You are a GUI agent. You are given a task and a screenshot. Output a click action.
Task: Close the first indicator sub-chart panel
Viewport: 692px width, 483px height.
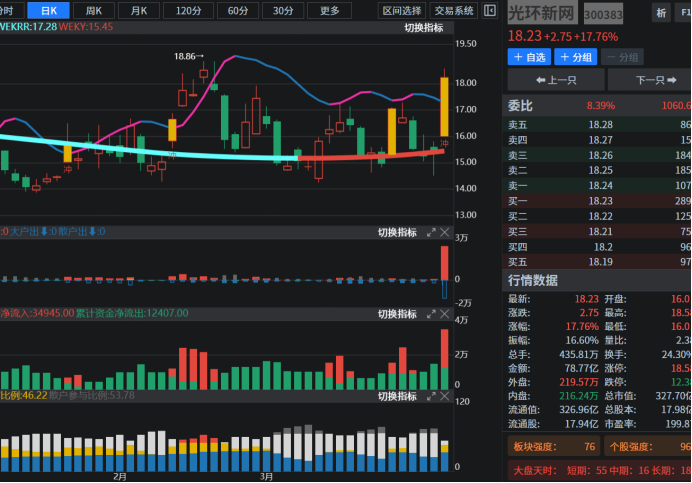click(445, 232)
